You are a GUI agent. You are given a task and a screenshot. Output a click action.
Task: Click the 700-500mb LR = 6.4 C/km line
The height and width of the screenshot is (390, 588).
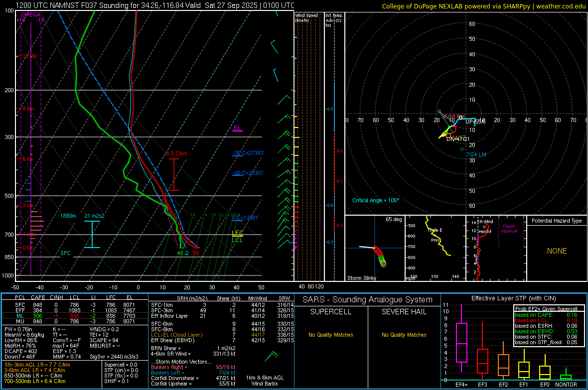[x=35, y=381]
